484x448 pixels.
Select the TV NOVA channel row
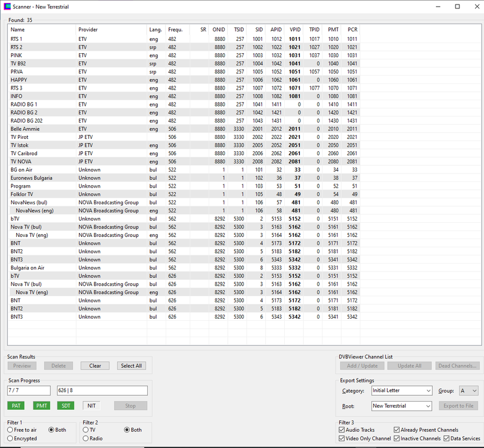[184, 162]
